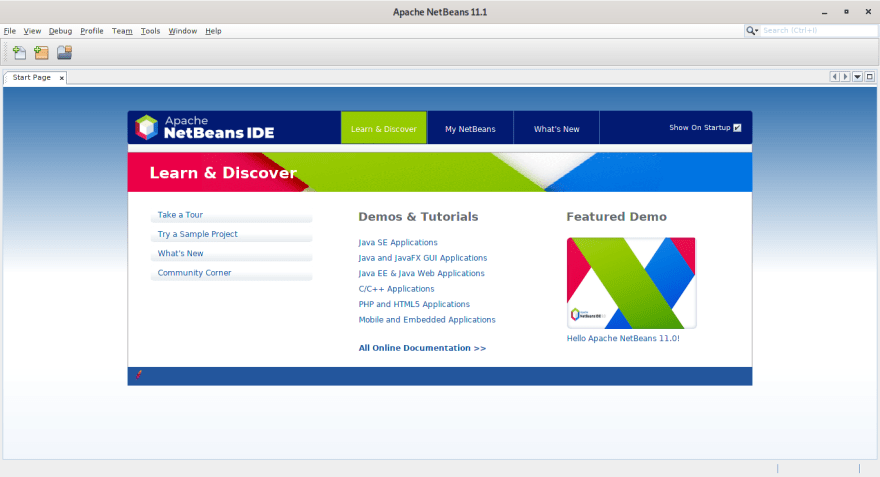Screen dimensions: 880x477
Task: Open Java and JavaFX GUI Applications link
Action: coord(423,258)
